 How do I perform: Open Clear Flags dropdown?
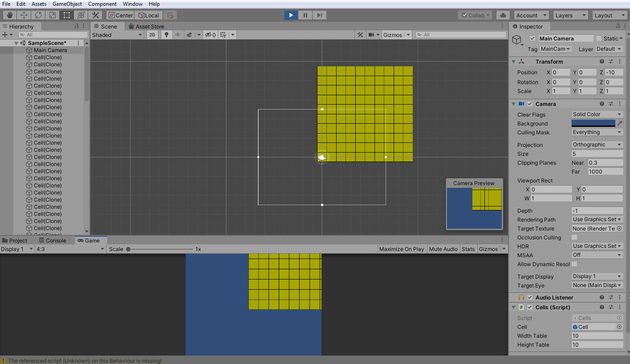(x=597, y=114)
